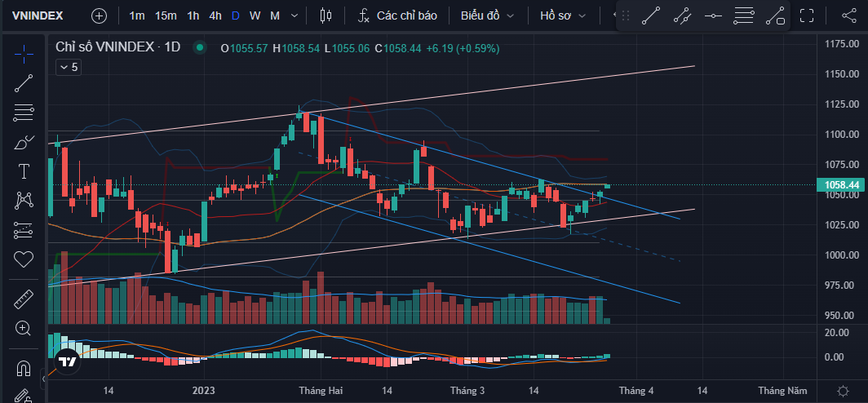Viewport: 868px width, 403px height.
Task: Select the crosshair cursor tool
Action: tap(24, 54)
